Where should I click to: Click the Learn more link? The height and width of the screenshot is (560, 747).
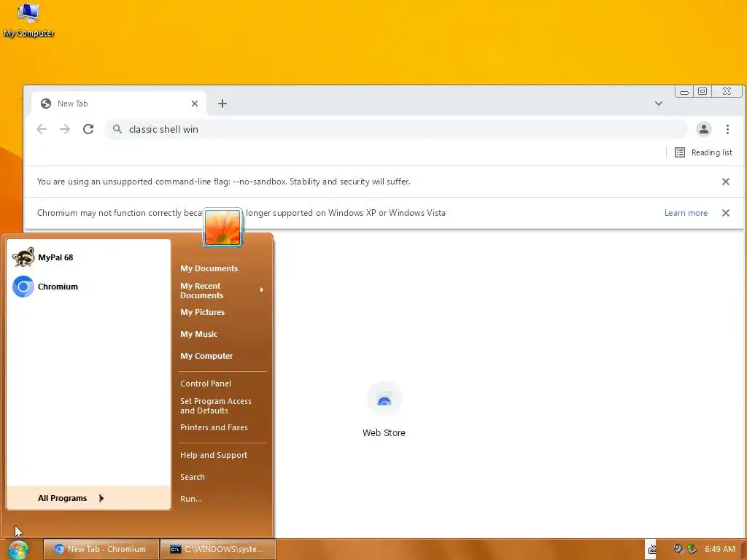point(686,213)
